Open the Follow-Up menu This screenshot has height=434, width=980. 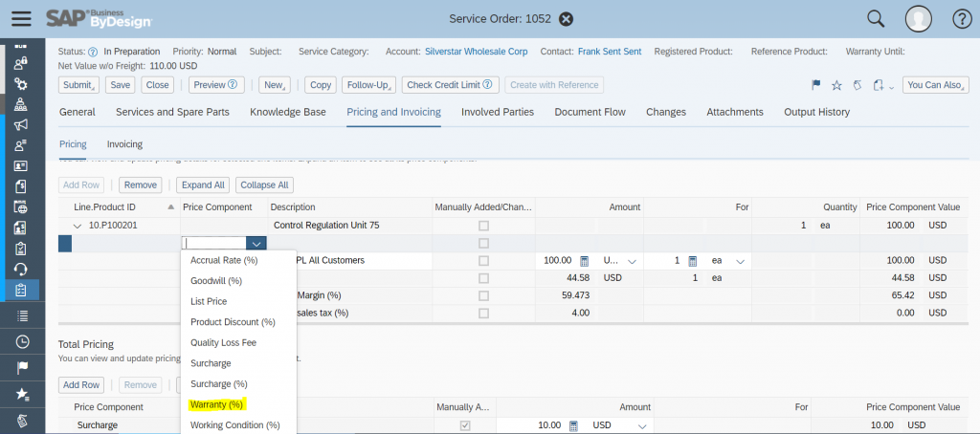point(369,85)
